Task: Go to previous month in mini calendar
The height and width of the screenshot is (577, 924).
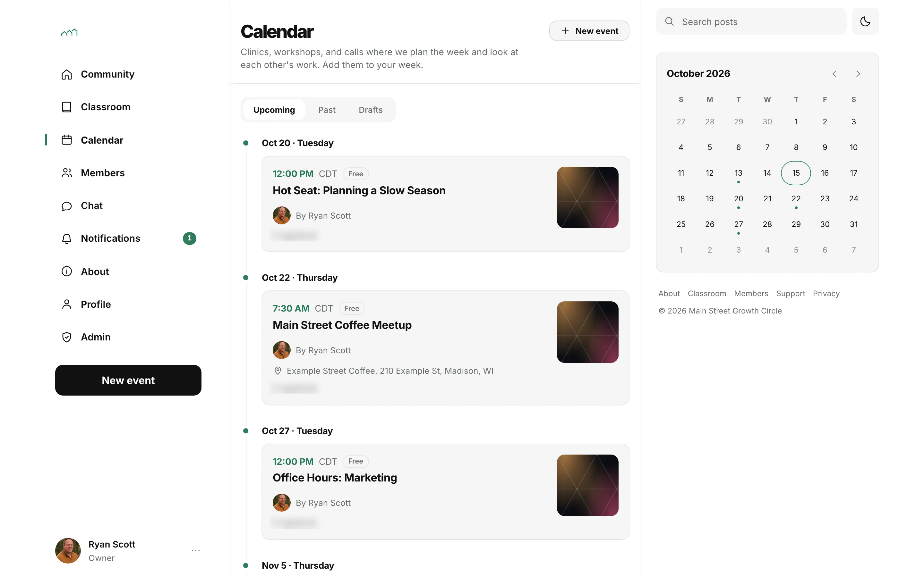Action: (x=834, y=74)
